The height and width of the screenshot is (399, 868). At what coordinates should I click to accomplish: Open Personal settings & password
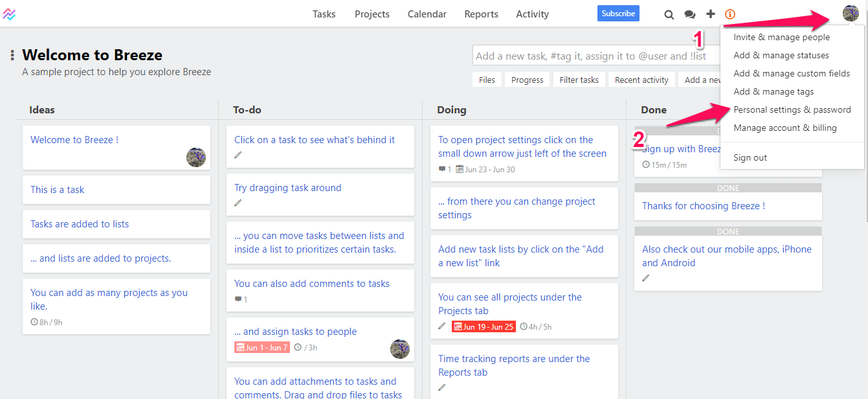pyautogui.click(x=792, y=109)
